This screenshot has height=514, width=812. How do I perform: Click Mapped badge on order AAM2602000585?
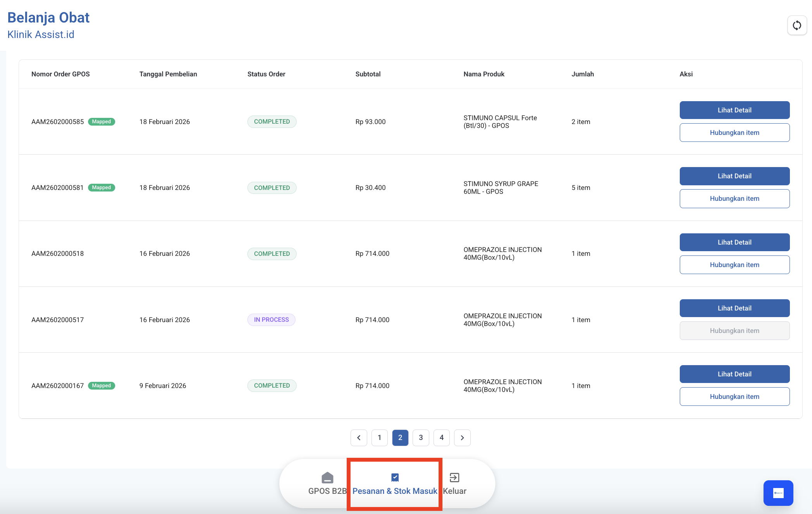102,122
